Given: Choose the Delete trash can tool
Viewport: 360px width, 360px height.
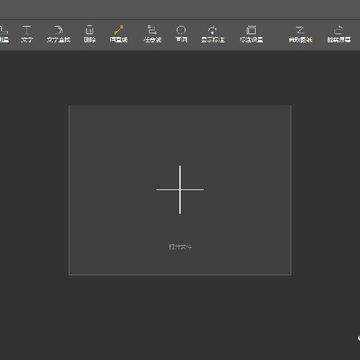Looking at the screenshot, I should [x=89, y=34].
